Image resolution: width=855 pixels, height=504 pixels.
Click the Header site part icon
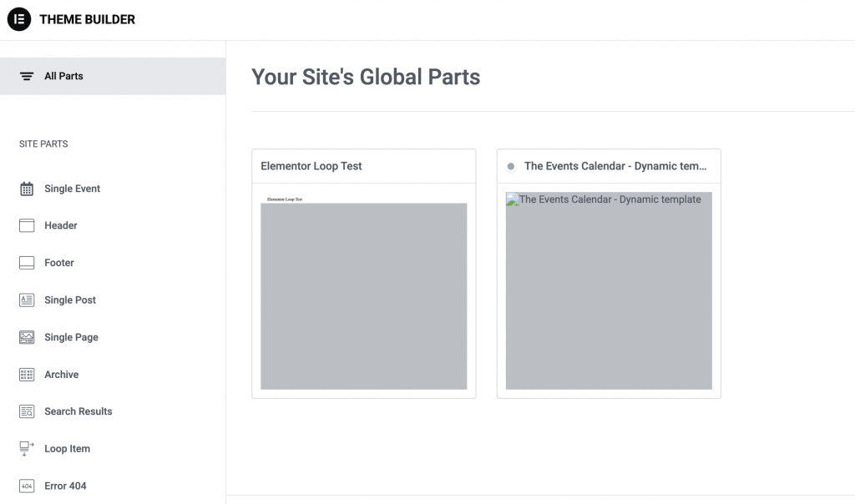pos(27,225)
